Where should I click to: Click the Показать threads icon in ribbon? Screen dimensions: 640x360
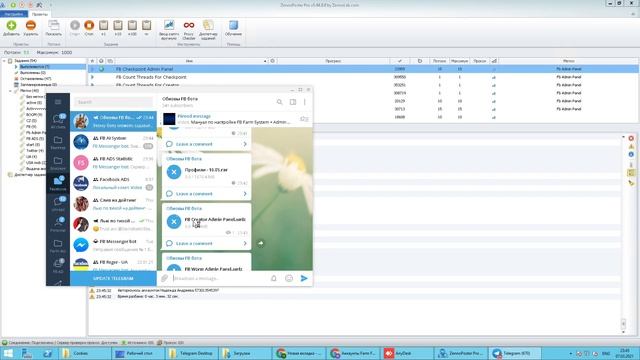point(53,25)
